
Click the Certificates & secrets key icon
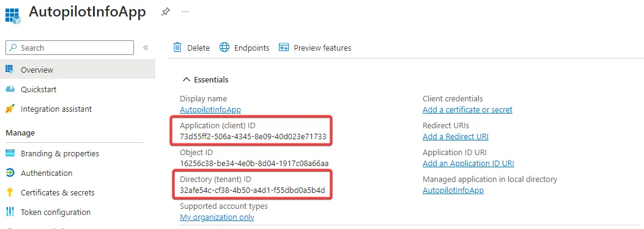[x=10, y=192]
